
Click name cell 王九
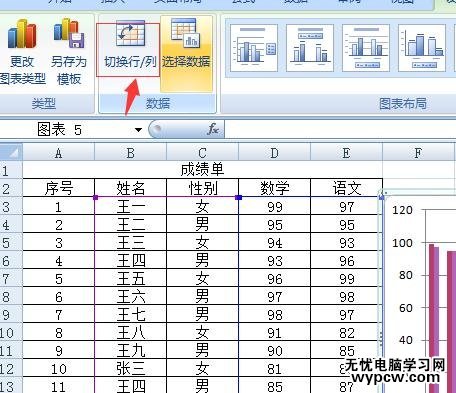tap(130, 350)
